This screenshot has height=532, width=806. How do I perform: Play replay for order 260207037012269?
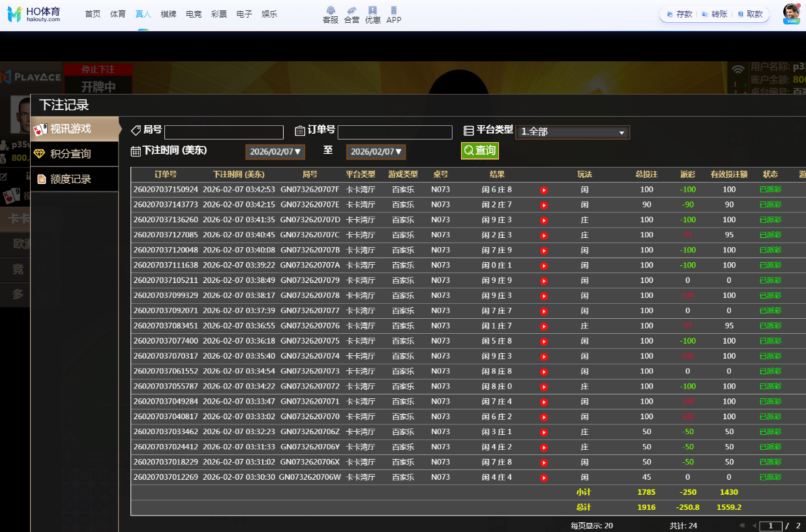544,478
